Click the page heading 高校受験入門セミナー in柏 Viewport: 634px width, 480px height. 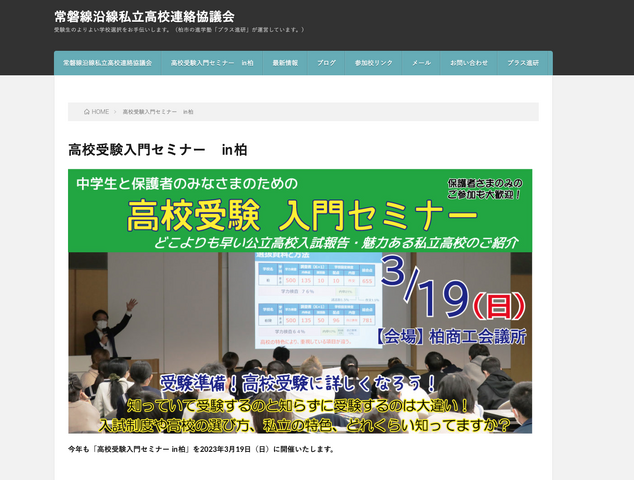pos(158,150)
